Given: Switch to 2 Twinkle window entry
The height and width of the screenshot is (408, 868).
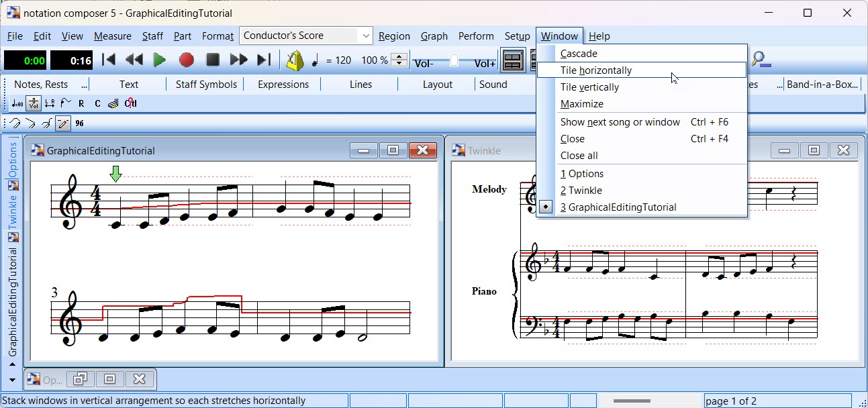Looking at the screenshot, I should pos(581,191).
